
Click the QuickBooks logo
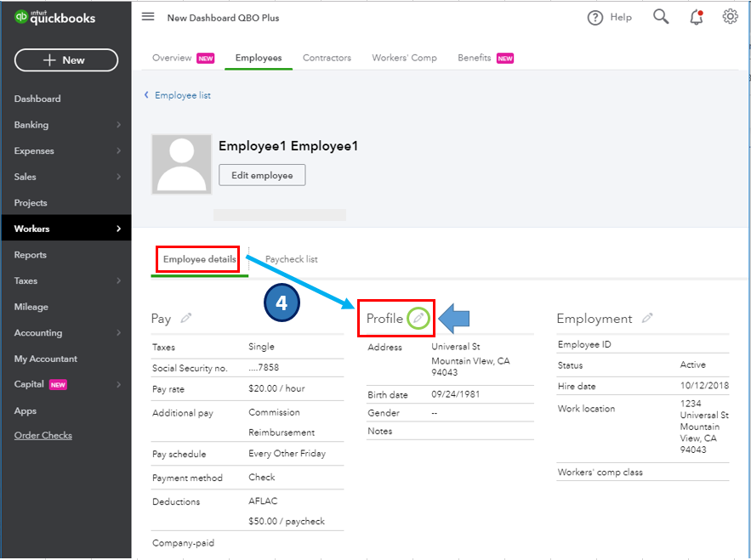55,17
